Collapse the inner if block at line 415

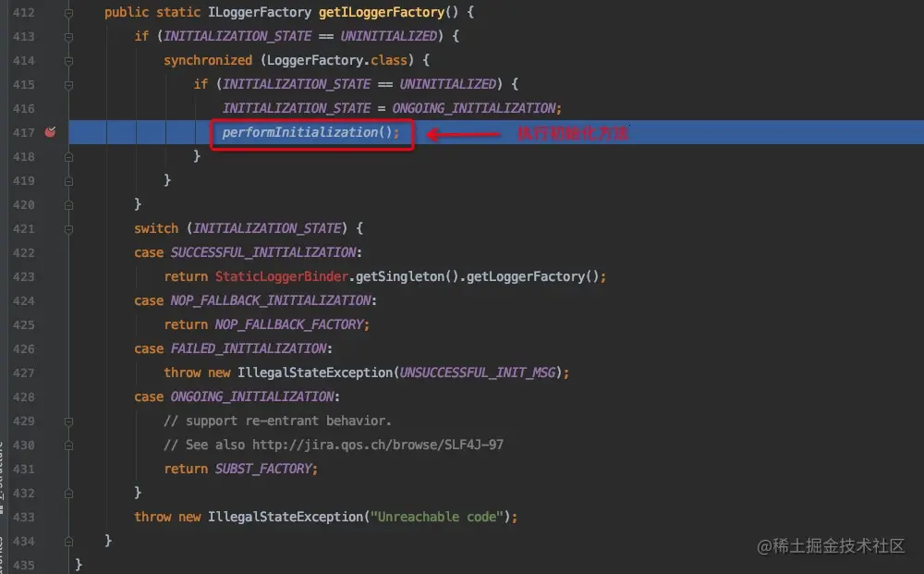tap(69, 85)
